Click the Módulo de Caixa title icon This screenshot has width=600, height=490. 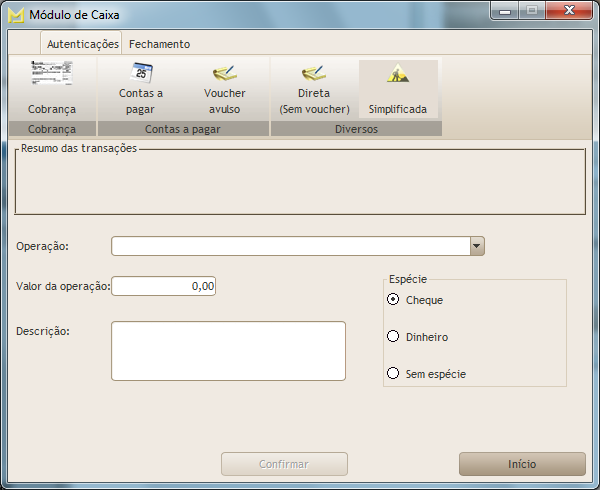[16, 14]
